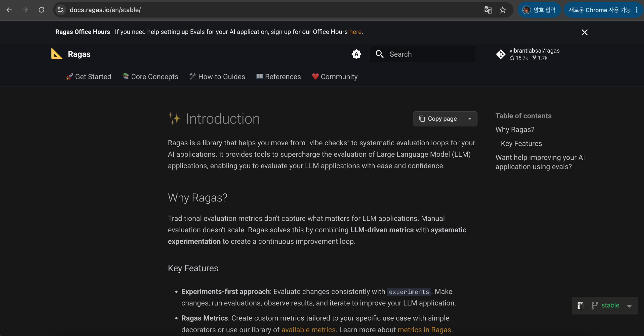Click the Read the Docs book icon
The width and height of the screenshot is (644, 336).
coord(580,306)
